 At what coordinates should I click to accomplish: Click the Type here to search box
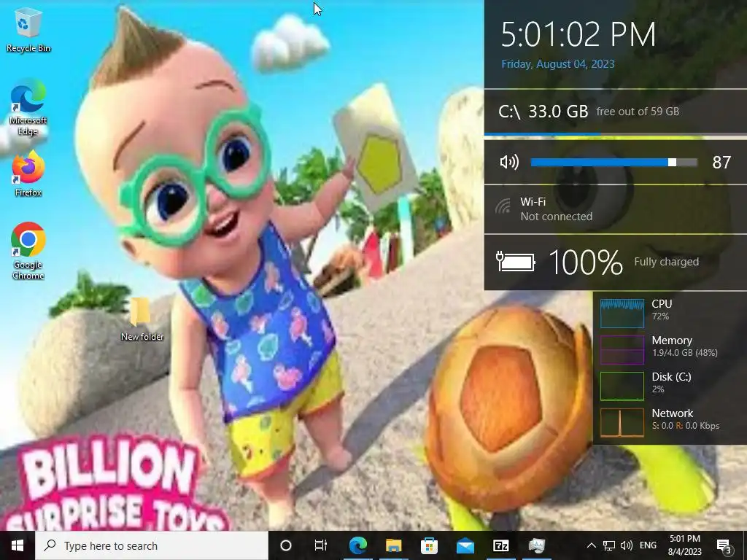pyautogui.click(x=152, y=545)
